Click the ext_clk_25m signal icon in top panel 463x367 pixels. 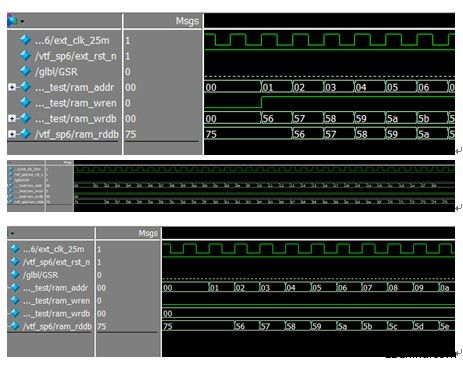point(25,40)
